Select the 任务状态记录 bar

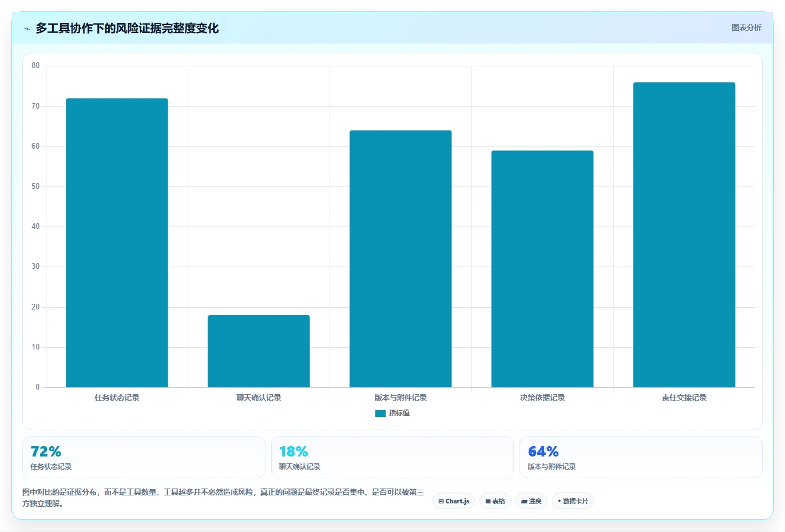(117, 243)
